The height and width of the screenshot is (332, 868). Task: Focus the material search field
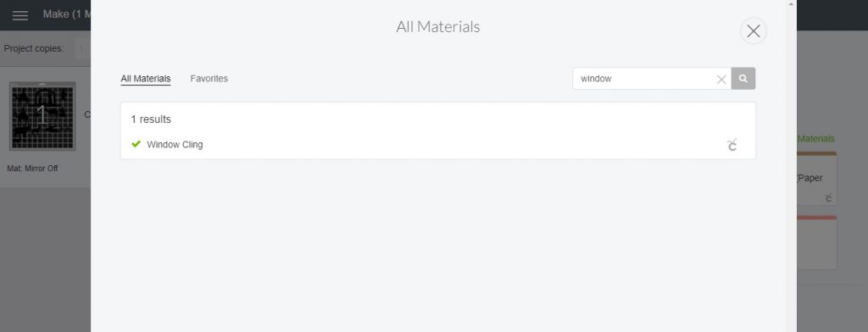pyautogui.click(x=644, y=79)
